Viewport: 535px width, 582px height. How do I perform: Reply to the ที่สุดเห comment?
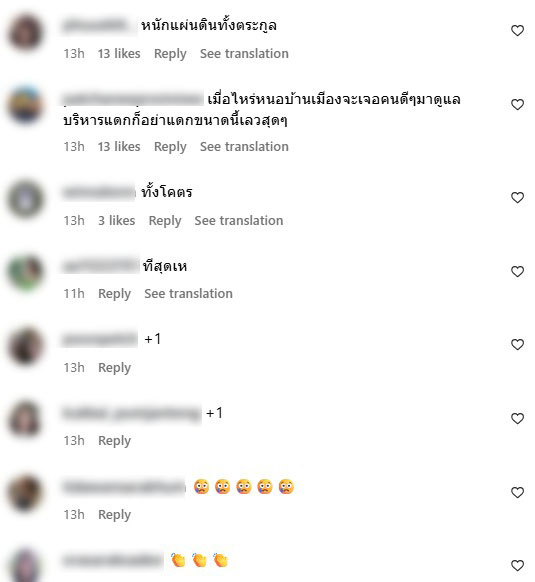114,294
